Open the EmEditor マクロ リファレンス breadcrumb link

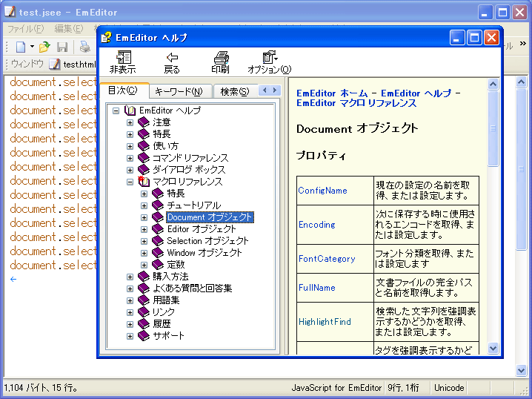pyautogui.click(x=356, y=103)
